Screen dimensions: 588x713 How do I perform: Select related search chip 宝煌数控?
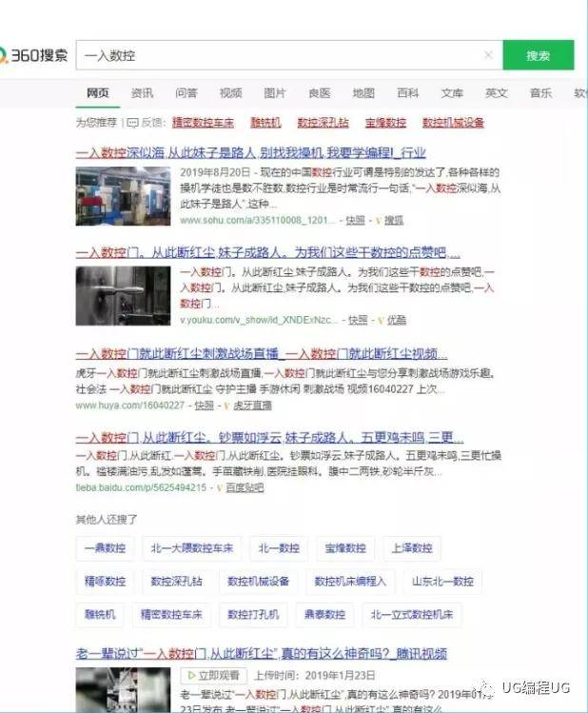tap(345, 548)
